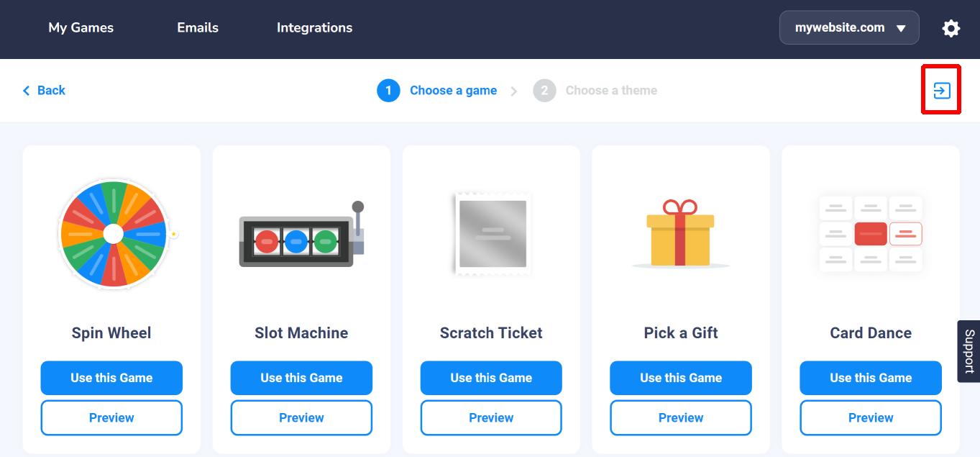980x457 pixels.
Task: Click the exit icon in the top-right corner
Action: pyautogui.click(x=941, y=90)
